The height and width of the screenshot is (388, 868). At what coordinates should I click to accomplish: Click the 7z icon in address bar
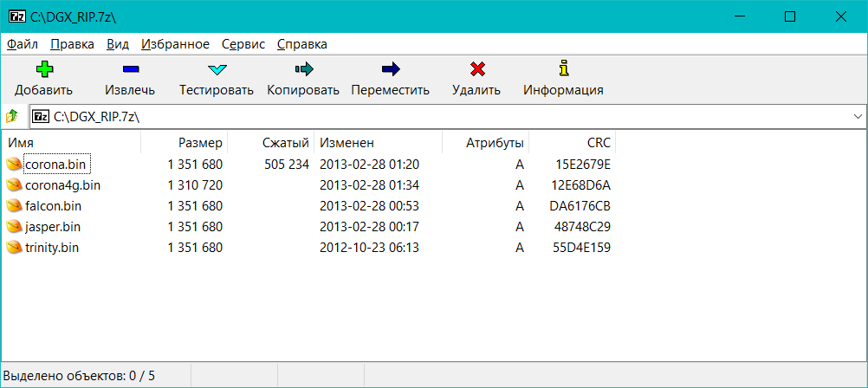coord(41,117)
